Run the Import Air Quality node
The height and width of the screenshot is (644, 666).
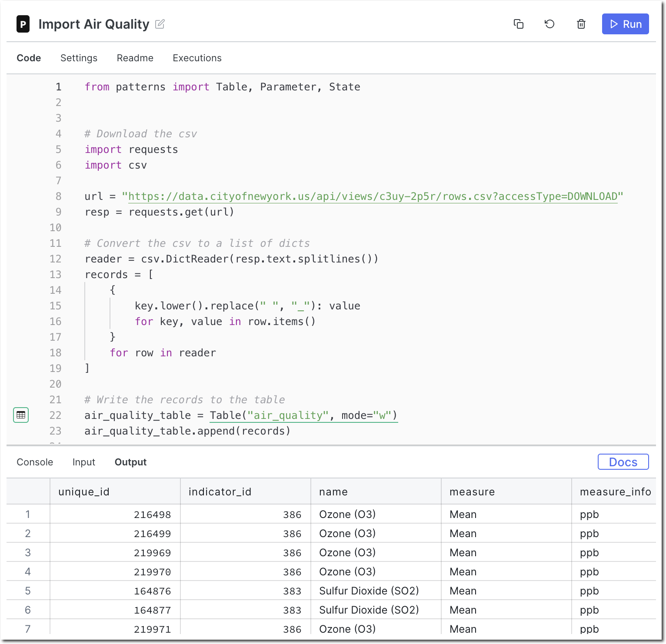click(625, 24)
